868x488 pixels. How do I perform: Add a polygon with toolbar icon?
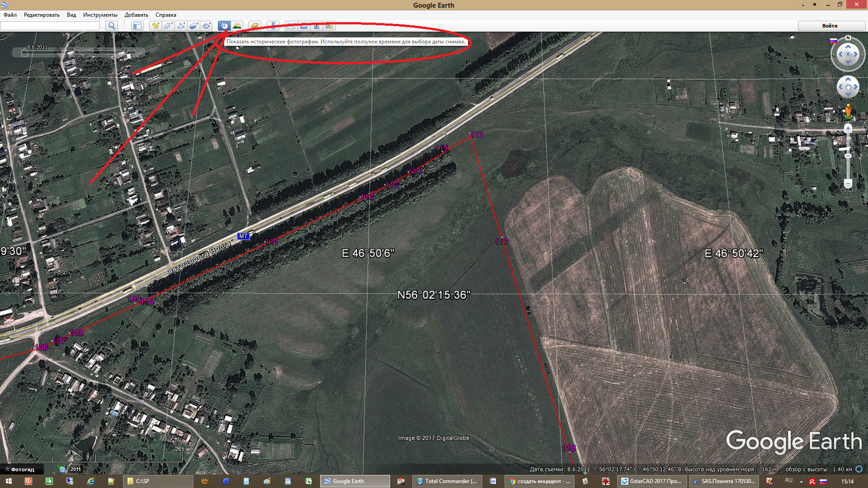[x=168, y=26]
